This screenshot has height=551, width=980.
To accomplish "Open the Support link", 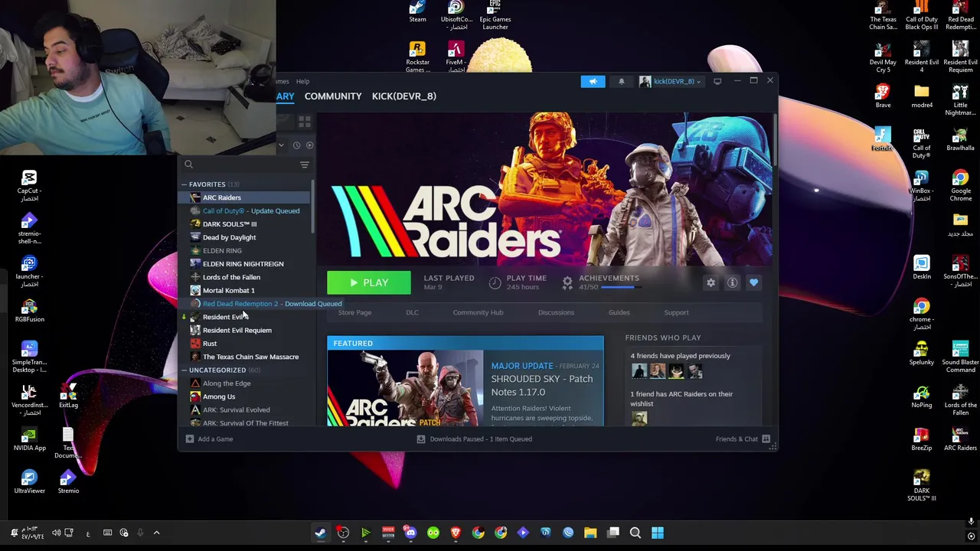I will (x=676, y=312).
